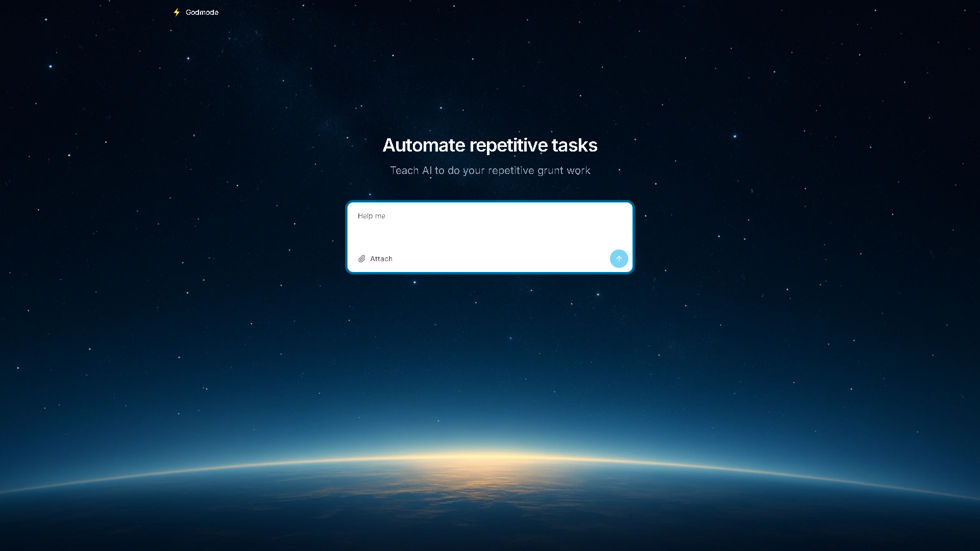Screen dimensions: 980x551
Task: Click the yellow thunderbolt icon beside Godmode
Action: [x=177, y=12]
